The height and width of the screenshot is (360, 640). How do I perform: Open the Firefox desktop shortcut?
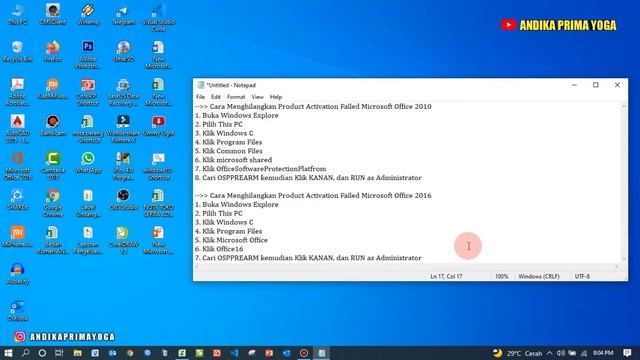tap(53, 51)
